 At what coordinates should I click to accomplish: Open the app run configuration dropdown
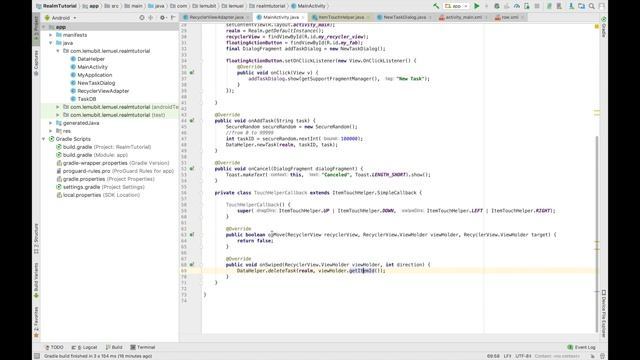[x=456, y=6]
